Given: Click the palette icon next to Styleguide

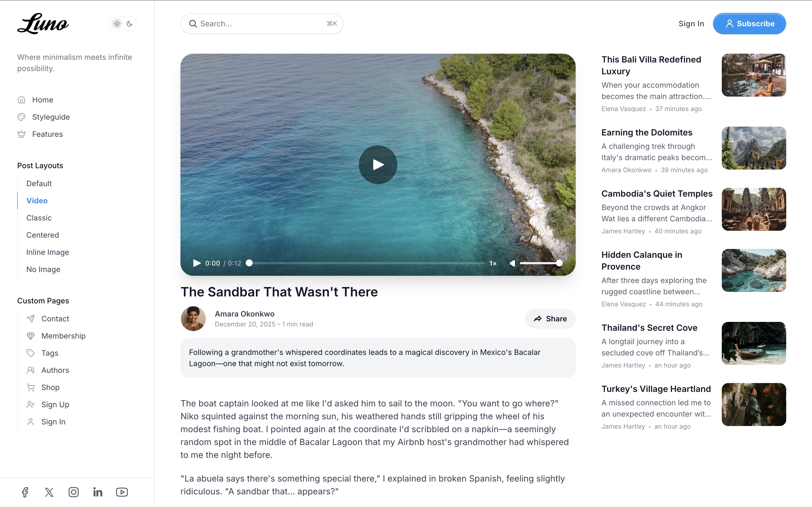Looking at the screenshot, I should 21,117.
